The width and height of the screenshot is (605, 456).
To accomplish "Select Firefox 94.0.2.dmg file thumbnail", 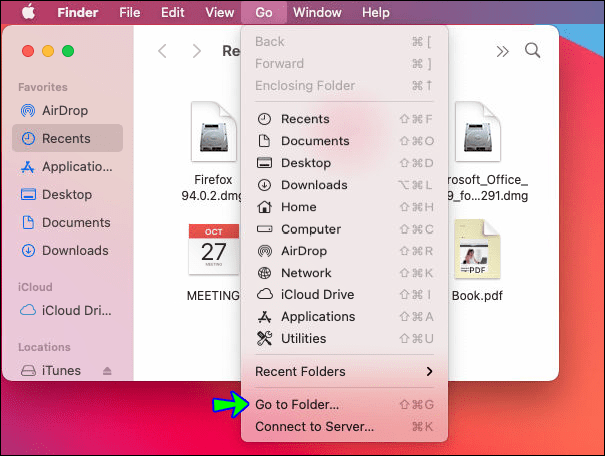I will click(x=214, y=132).
